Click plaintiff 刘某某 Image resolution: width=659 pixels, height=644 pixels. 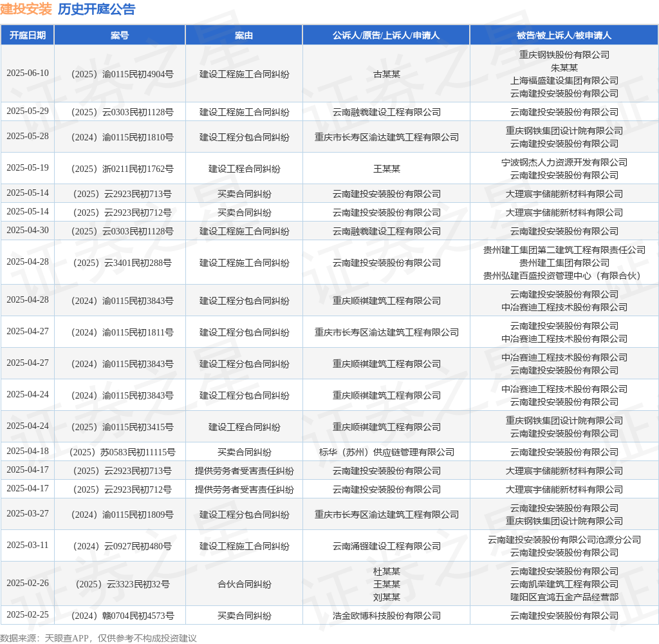386,597
